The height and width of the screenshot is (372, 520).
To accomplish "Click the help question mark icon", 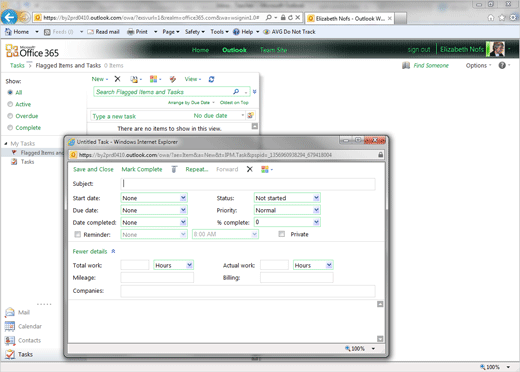I will [x=502, y=65].
